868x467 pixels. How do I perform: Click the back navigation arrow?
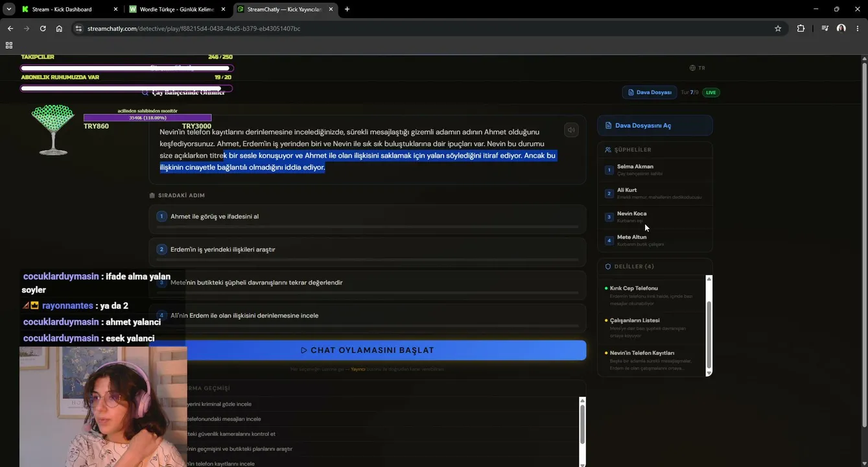tap(10, 29)
